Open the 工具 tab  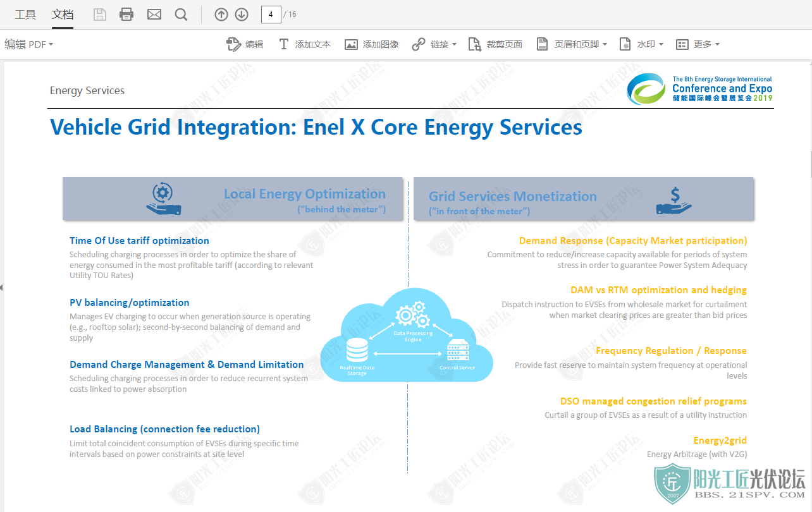click(x=25, y=15)
